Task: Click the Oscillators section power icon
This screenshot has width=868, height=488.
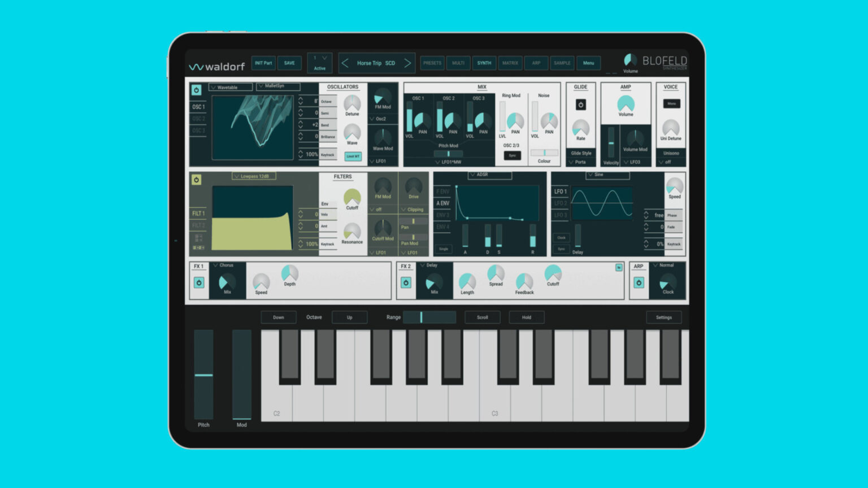Action: 197,90
